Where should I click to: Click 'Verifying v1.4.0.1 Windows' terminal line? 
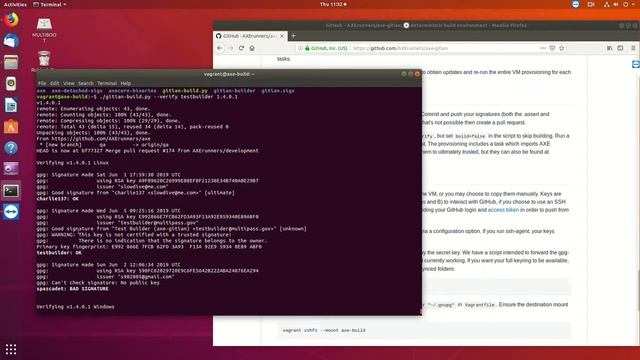tap(76, 307)
